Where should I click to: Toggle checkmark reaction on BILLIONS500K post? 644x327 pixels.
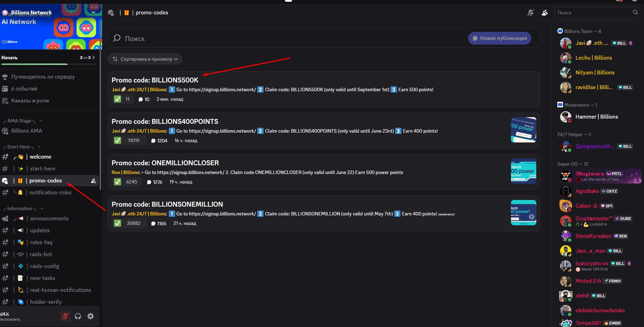point(118,99)
